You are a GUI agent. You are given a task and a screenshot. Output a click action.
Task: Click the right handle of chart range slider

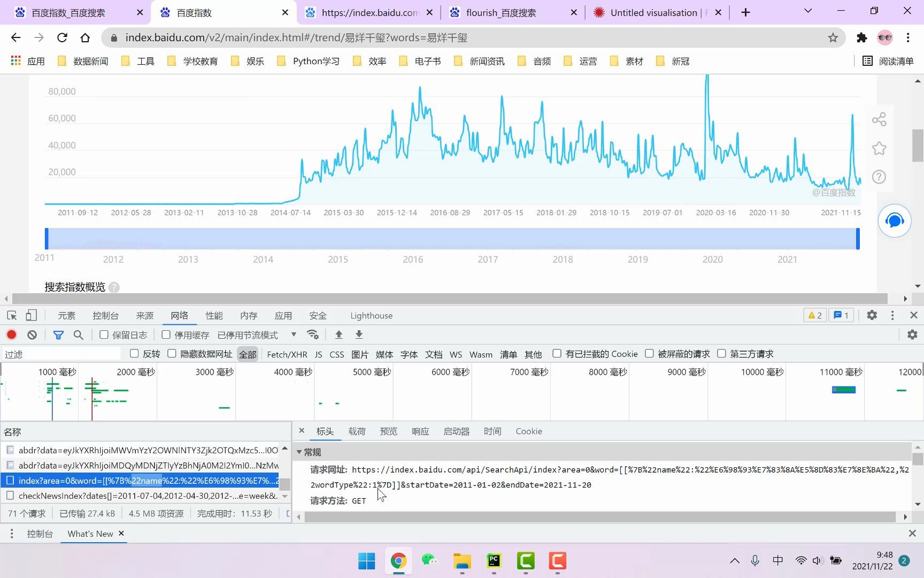pos(858,239)
